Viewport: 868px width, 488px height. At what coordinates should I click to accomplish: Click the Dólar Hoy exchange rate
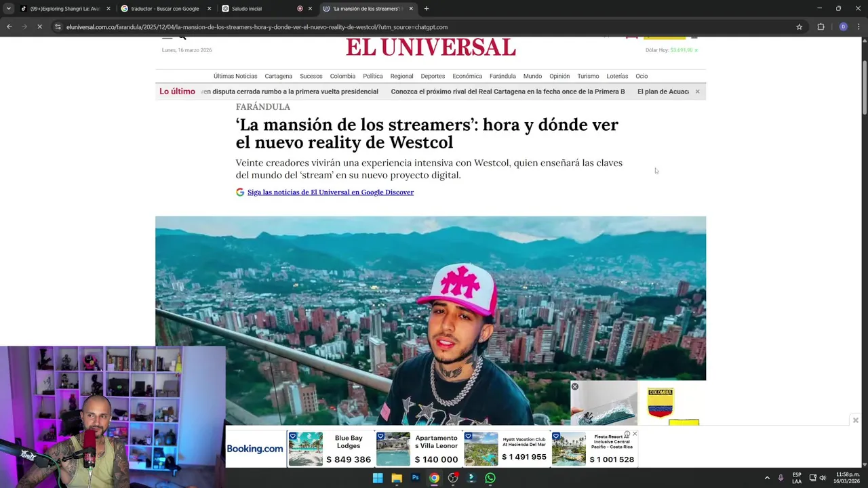[x=671, y=50]
